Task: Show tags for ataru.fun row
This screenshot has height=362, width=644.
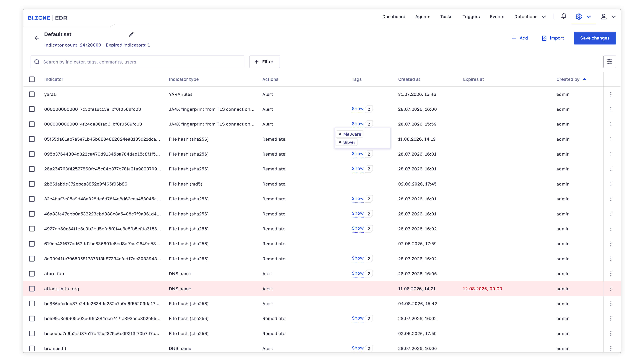Action: click(358, 273)
